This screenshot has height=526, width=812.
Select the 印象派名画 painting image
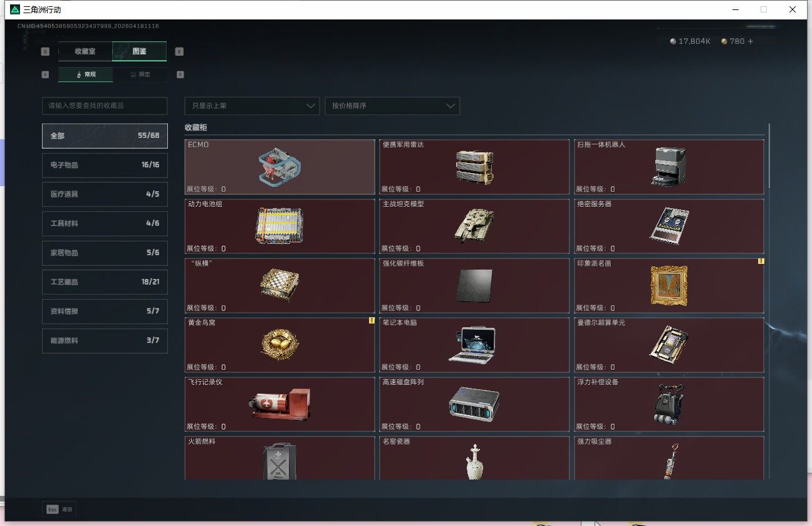coord(669,286)
